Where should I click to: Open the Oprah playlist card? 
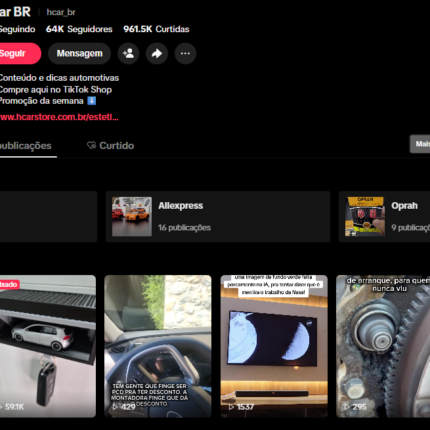[x=384, y=216]
